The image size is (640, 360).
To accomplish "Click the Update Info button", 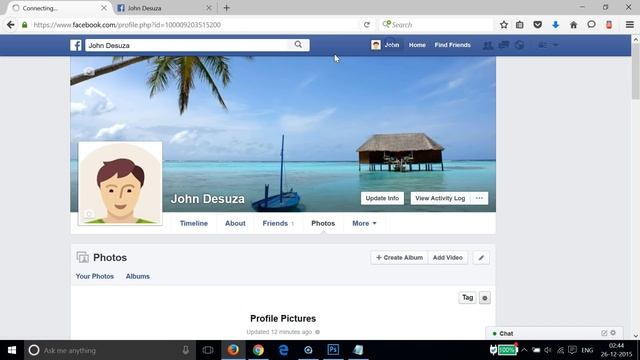I will click(x=382, y=198).
